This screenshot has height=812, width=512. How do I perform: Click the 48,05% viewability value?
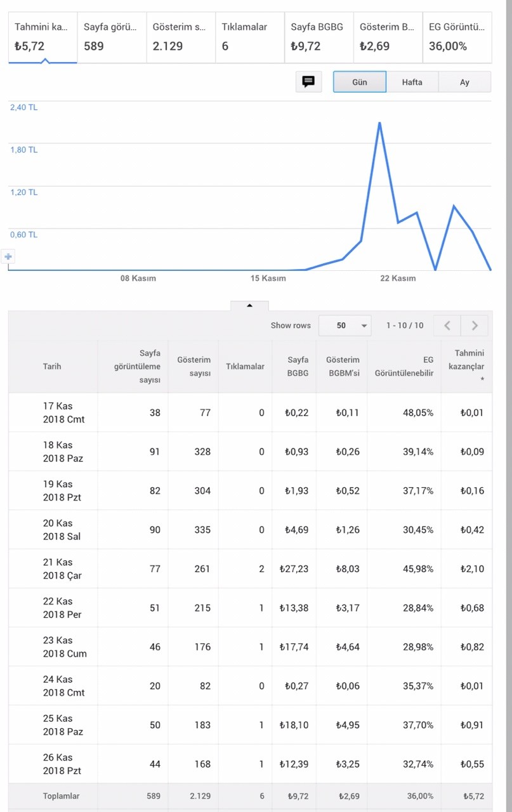click(x=418, y=412)
